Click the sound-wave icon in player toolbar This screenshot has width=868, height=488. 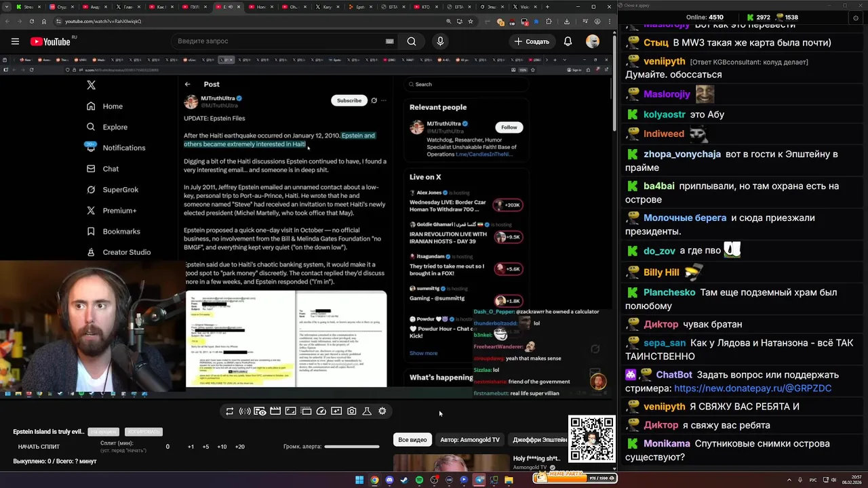coord(245,411)
